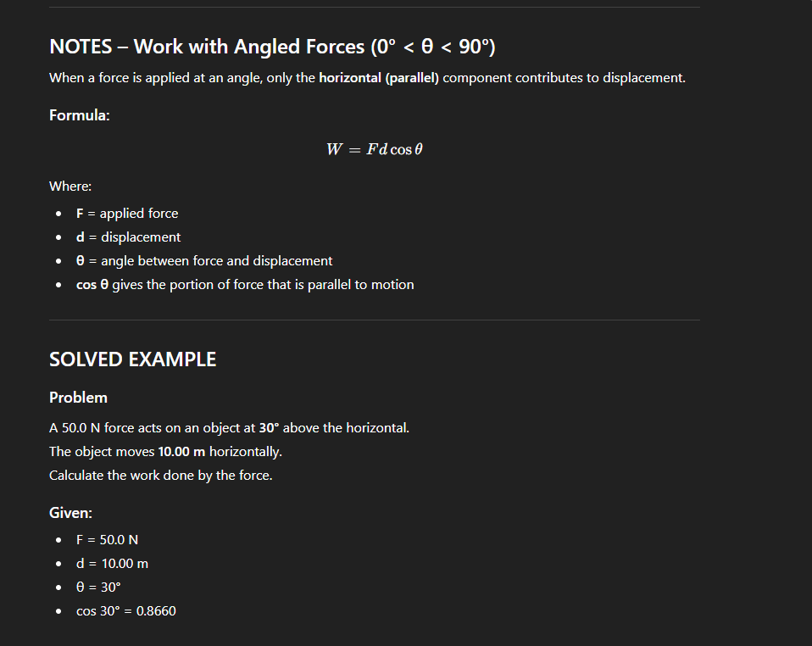Select the 'F = applied force' bullet
This screenshot has height=646, width=812.
[127, 214]
